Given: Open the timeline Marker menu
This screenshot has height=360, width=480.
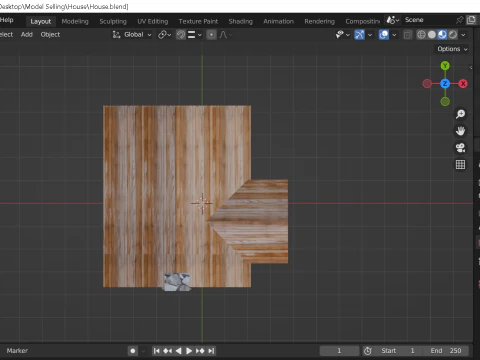Looking at the screenshot, I should pyautogui.click(x=17, y=351).
